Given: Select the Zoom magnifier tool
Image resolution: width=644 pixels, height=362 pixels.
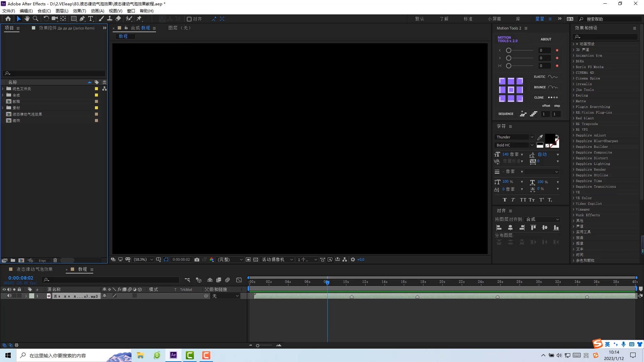Looking at the screenshot, I should [x=36, y=19].
